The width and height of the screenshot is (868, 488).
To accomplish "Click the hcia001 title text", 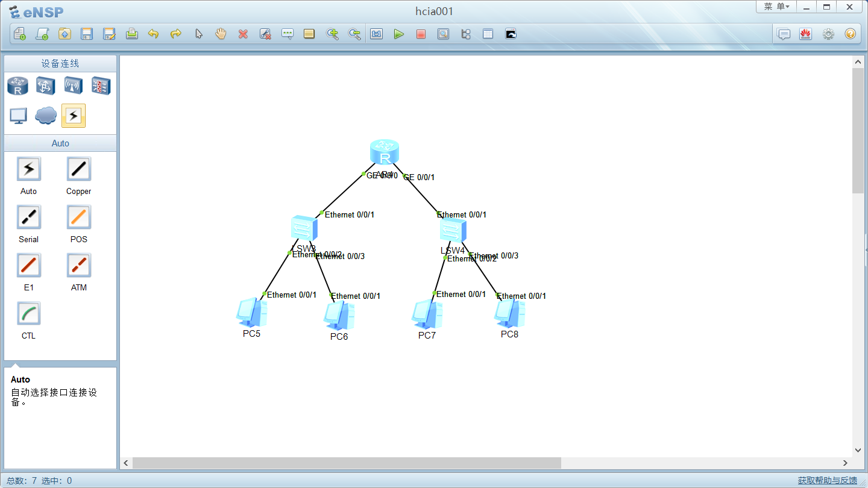I will tap(434, 11).
